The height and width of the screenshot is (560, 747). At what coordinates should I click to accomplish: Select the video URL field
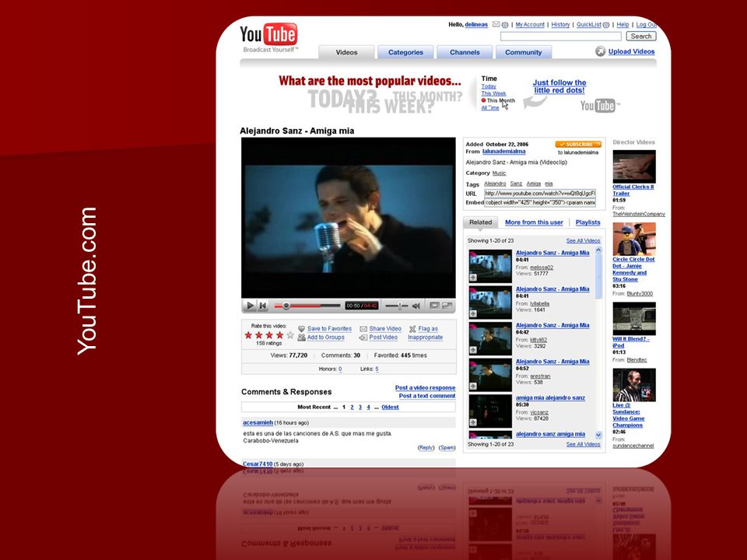tap(540, 194)
